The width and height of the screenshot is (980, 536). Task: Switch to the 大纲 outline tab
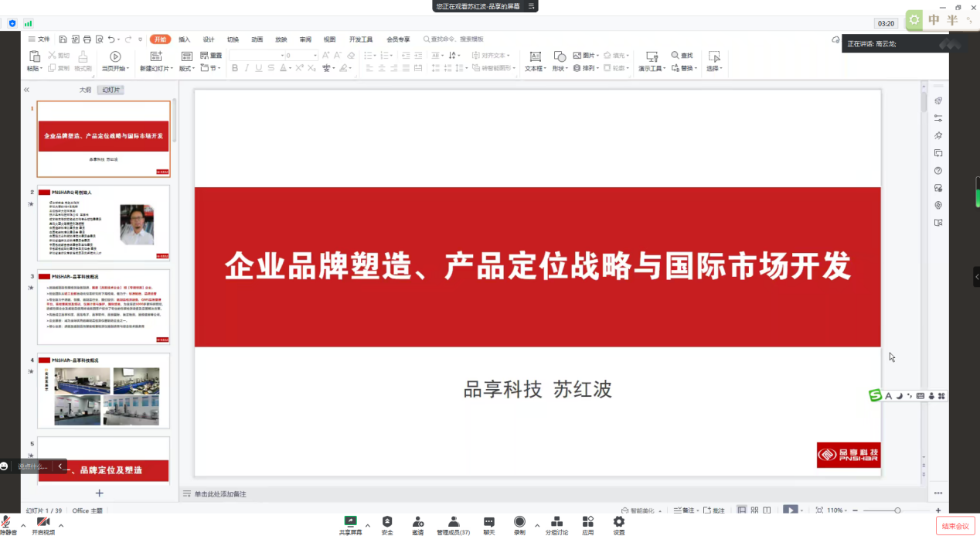(85, 90)
